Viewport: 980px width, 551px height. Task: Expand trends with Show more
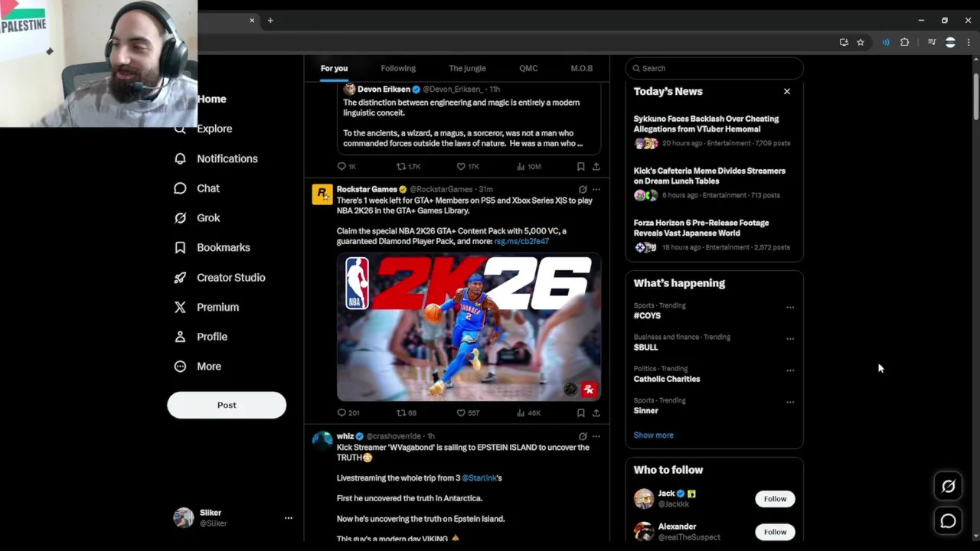653,435
